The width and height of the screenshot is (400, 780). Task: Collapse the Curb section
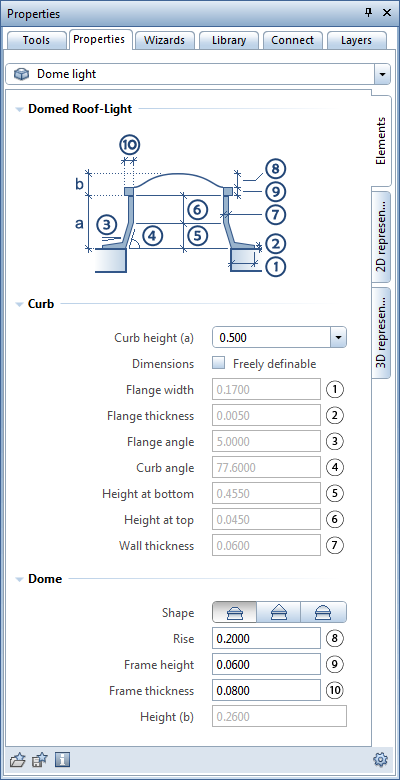point(19,304)
